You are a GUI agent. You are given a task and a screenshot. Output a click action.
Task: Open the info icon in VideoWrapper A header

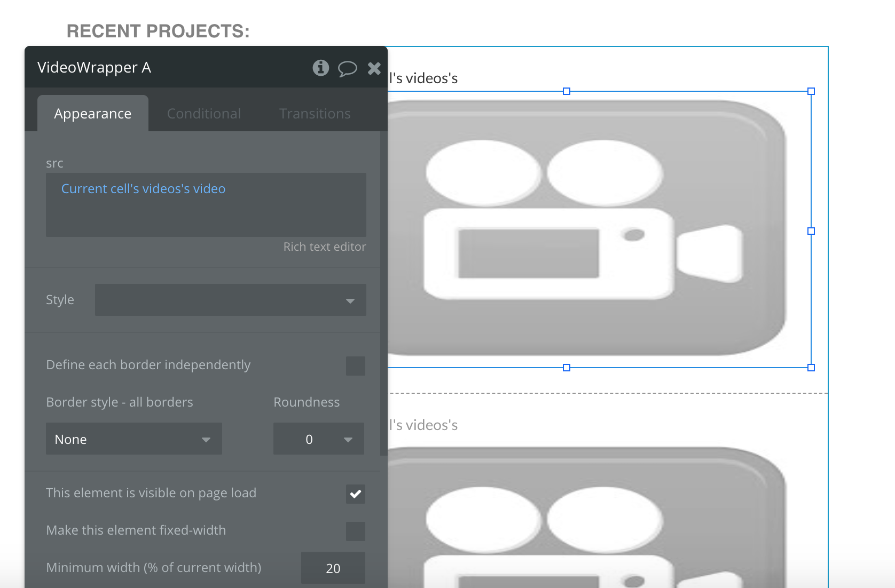click(x=320, y=68)
